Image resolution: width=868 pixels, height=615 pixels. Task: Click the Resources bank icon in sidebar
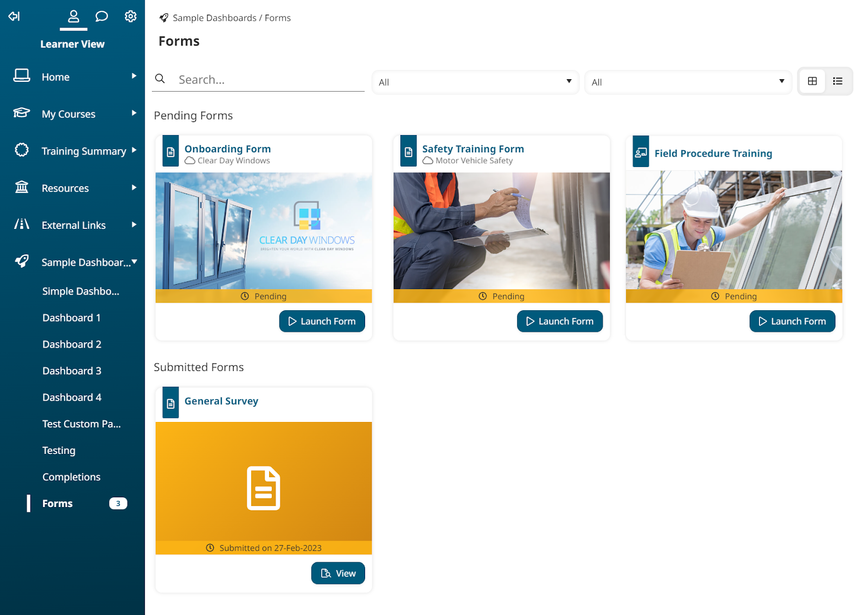click(x=21, y=188)
